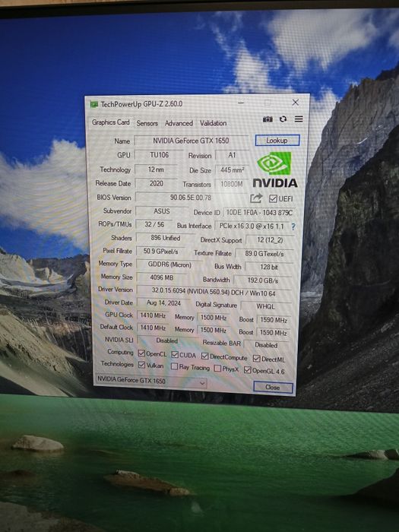Image resolution: width=399 pixels, height=532 pixels.
Task: Toggle the Ray Tracing checkbox
Action: [x=174, y=366]
